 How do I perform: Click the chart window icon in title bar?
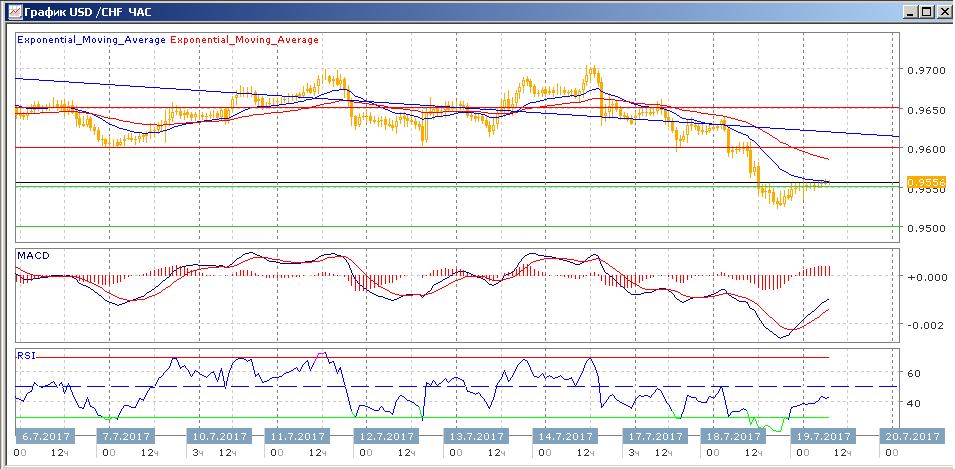pyautogui.click(x=11, y=11)
